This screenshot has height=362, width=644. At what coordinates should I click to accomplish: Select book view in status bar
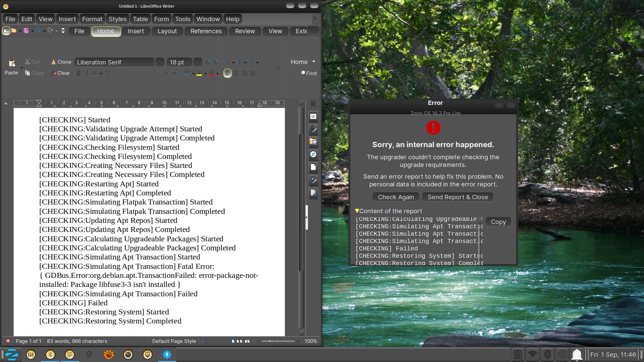tap(247, 341)
